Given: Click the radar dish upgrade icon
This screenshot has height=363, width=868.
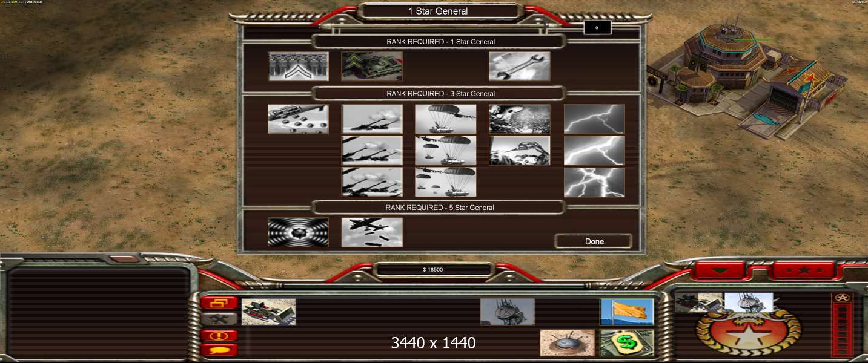Looking at the screenshot, I should [x=508, y=312].
